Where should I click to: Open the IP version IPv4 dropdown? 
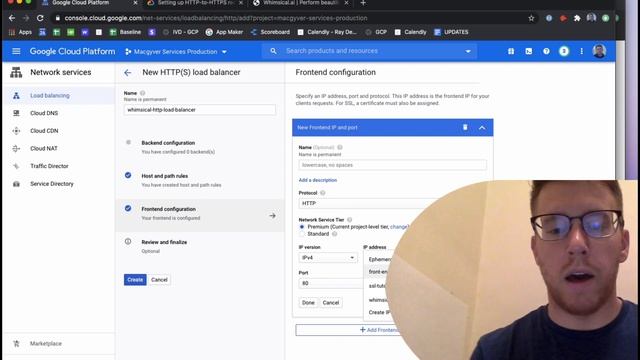tap(328, 258)
